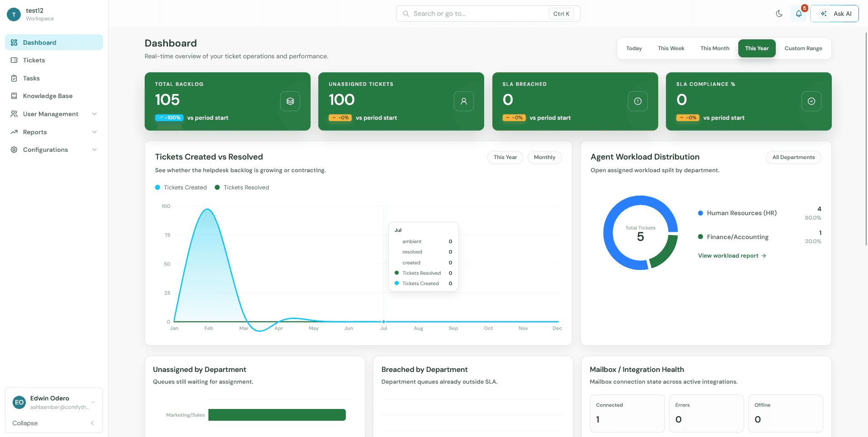This screenshot has height=437, width=868.
Task: Click the Ask AI button
Action: (x=835, y=14)
